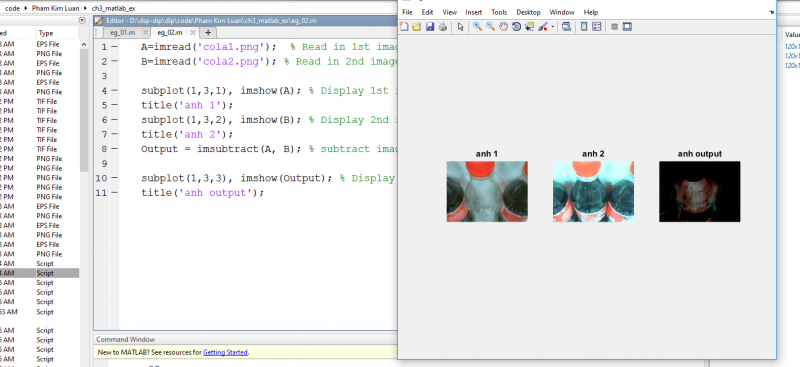Open the Getting Started link

[x=225, y=352]
